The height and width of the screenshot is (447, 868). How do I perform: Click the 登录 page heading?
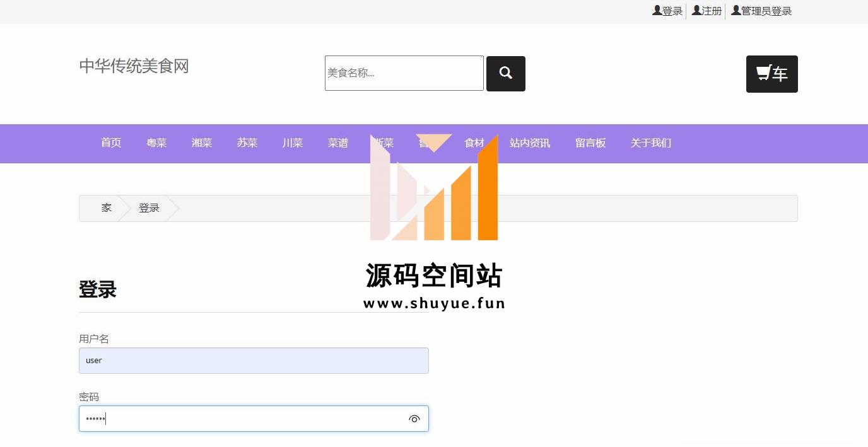98,290
